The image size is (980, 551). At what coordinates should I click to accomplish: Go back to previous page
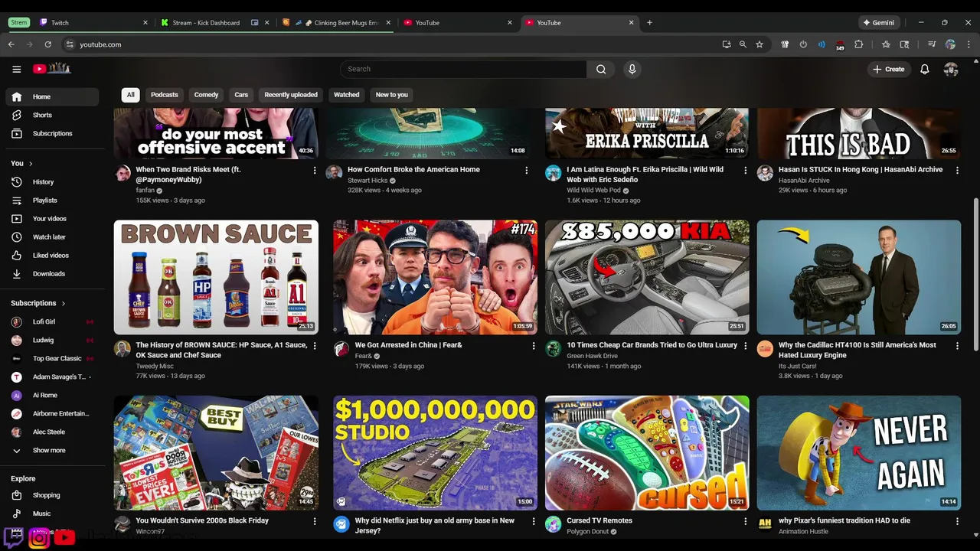coord(11,44)
